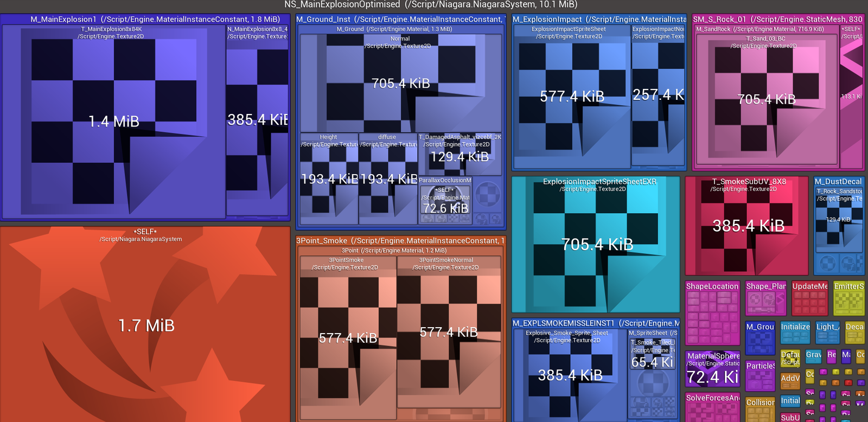868x422 pixels.
Task: Open the M_EXPLSMOKEMISSLEINST1 node header
Action: pyautogui.click(x=596, y=323)
